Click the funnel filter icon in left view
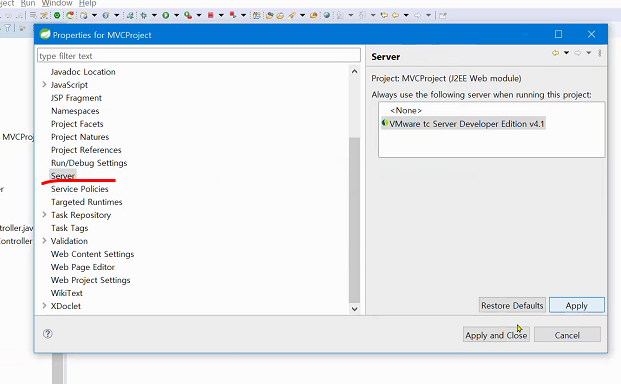621x384 pixels. point(8,28)
